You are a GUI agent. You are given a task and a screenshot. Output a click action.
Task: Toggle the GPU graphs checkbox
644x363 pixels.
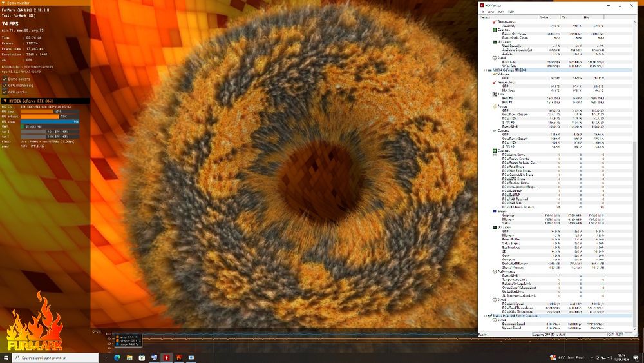click(x=5, y=92)
